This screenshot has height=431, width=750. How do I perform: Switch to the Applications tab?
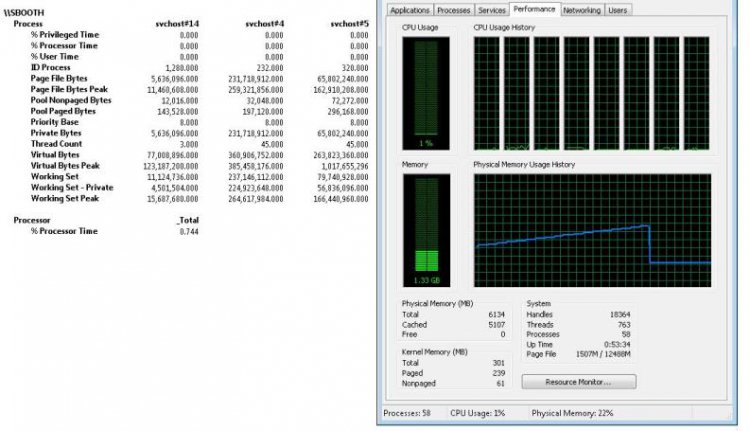409,10
